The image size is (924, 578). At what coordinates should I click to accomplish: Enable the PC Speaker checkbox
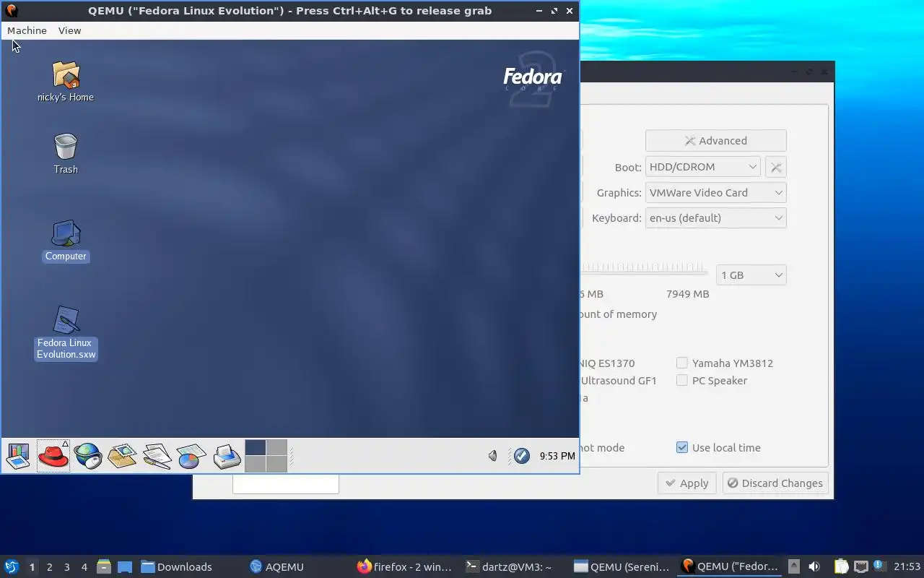point(682,381)
